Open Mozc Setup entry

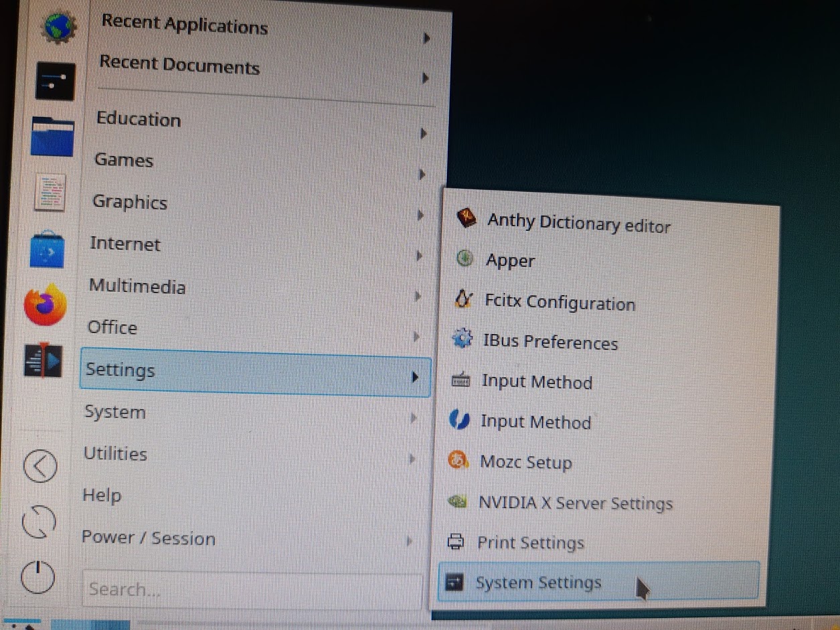526,462
